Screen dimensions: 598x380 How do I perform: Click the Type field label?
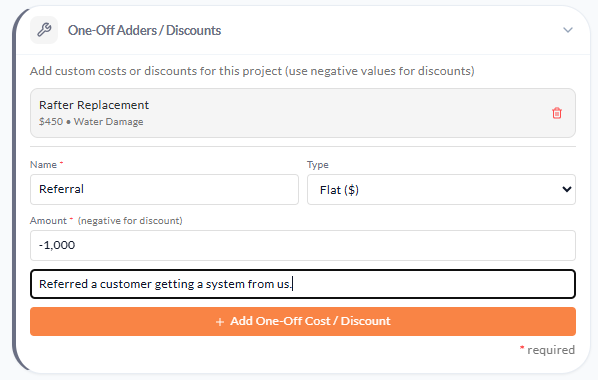(318, 165)
